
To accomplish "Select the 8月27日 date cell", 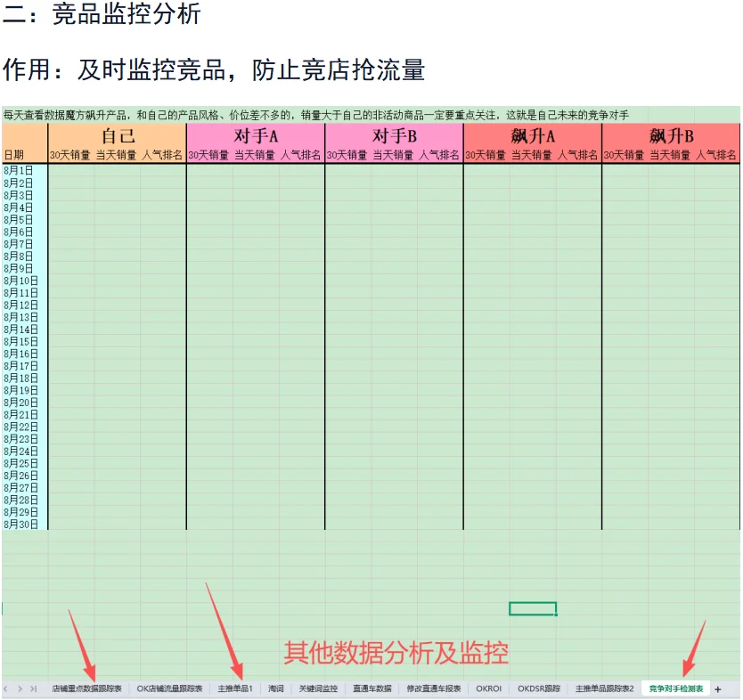I will click(x=25, y=488).
